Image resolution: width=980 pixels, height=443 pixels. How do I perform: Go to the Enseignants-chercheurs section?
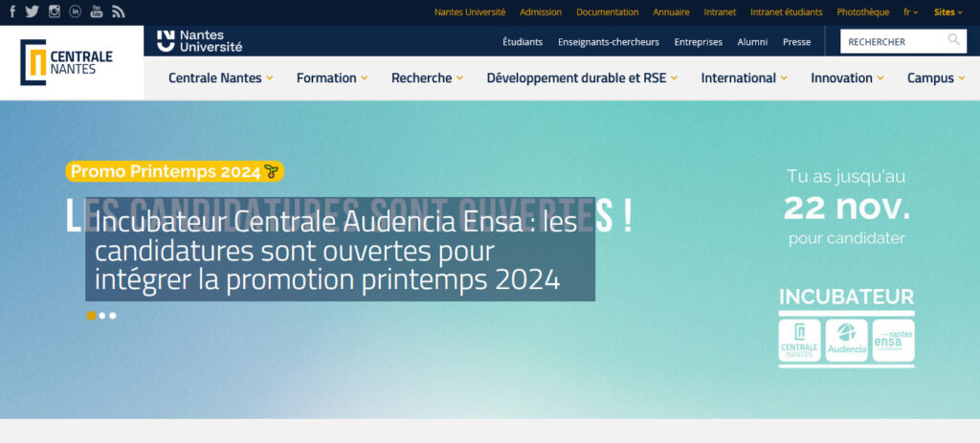pos(608,42)
